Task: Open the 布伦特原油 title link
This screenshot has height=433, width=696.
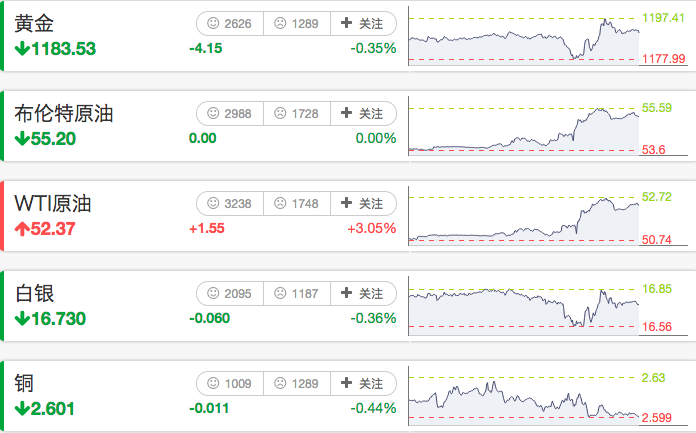Action: [64, 114]
